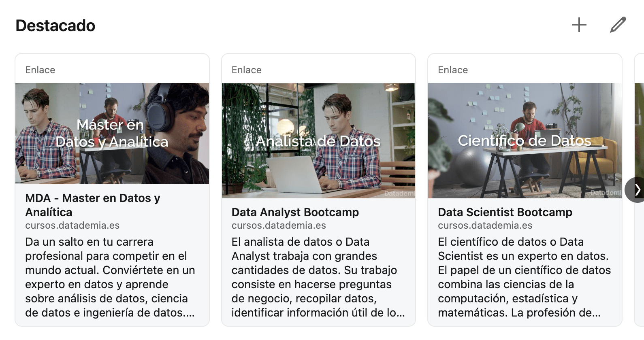Open the Máster en Datos y Analítica thumbnail image
This screenshot has width=644, height=340.
point(112,134)
